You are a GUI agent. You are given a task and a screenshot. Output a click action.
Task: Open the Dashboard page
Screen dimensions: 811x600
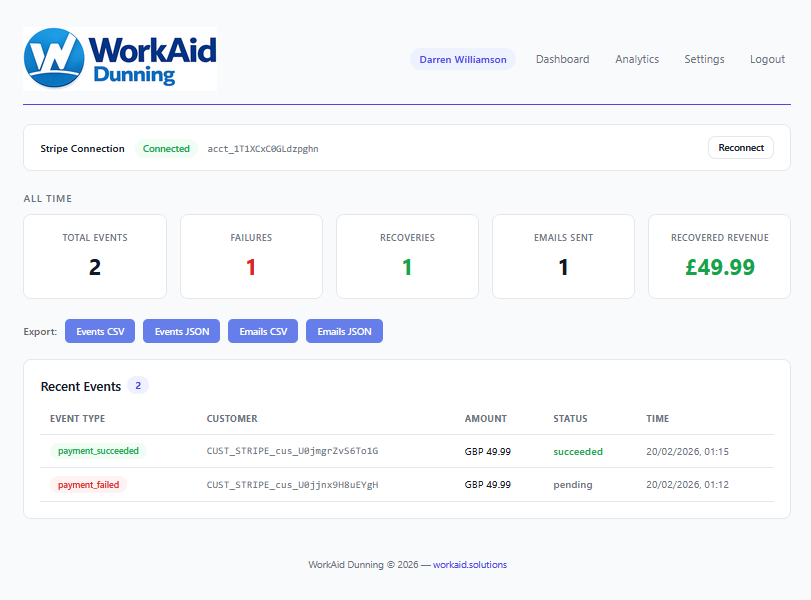pyautogui.click(x=562, y=59)
